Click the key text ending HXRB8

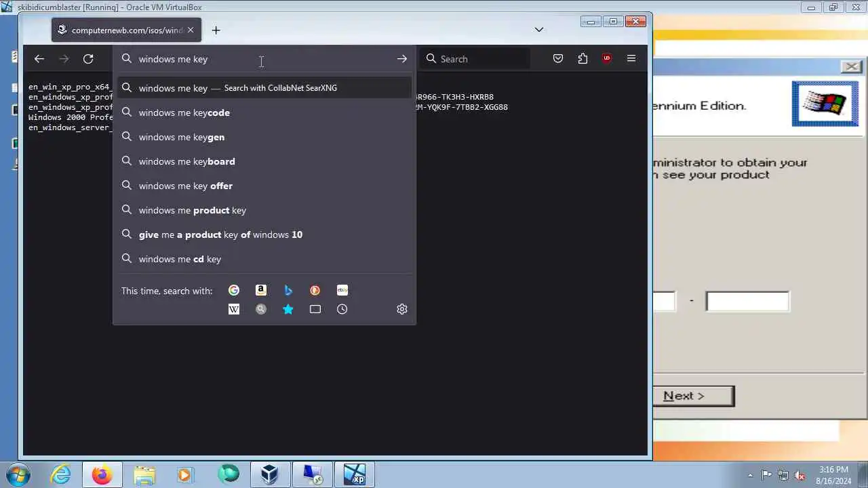point(454,97)
